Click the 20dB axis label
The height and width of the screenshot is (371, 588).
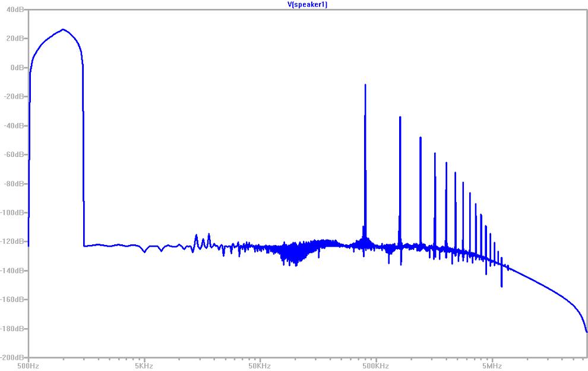(15, 38)
